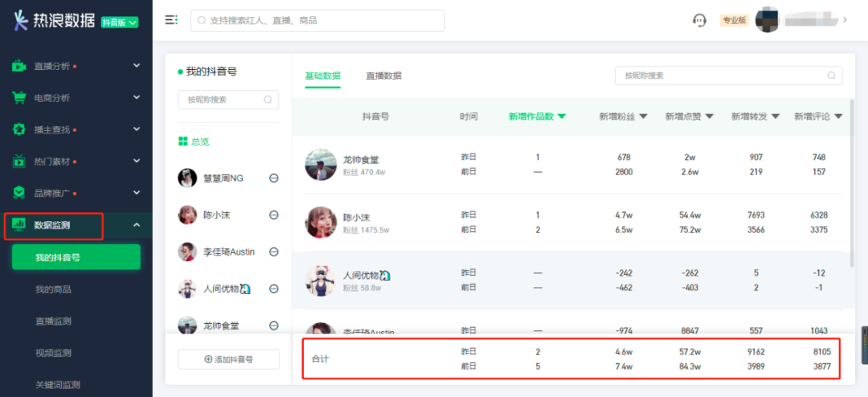
Task: Expand the 热门素材 menu chevron
Action: coord(137,161)
